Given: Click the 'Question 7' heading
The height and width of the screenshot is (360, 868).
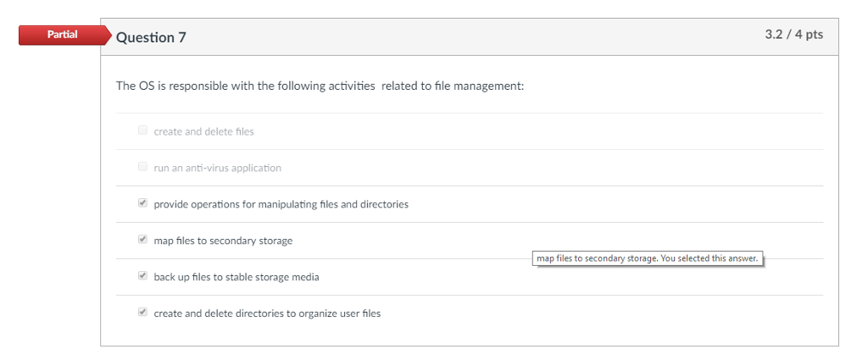Looking at the screenshot, I should click(151, 37).
